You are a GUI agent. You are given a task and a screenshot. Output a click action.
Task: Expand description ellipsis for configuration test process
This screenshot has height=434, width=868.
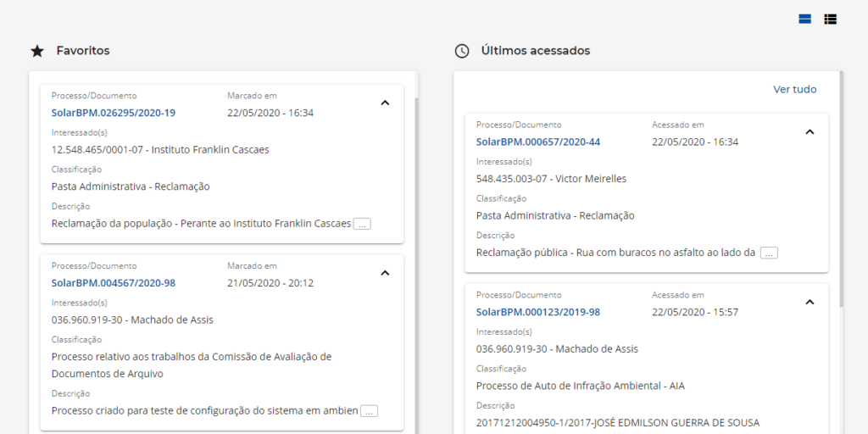370,411
